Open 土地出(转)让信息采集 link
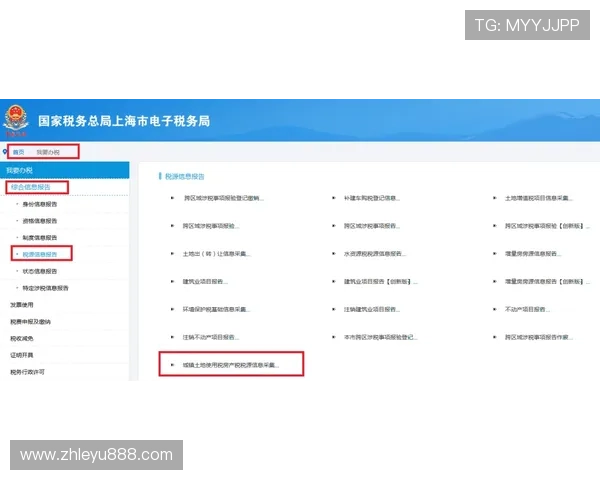The height and width of the screenshot is (480, 600). click(217, 254)
